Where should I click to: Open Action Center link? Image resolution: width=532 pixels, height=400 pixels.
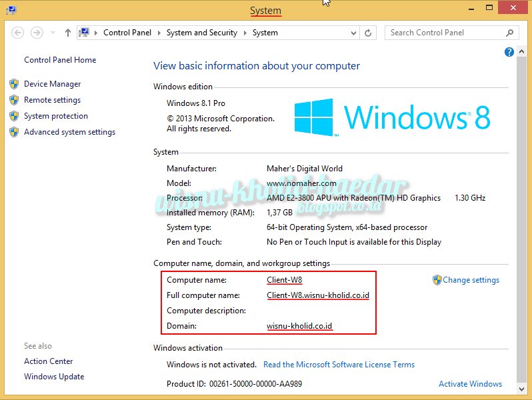click(49, 361)
